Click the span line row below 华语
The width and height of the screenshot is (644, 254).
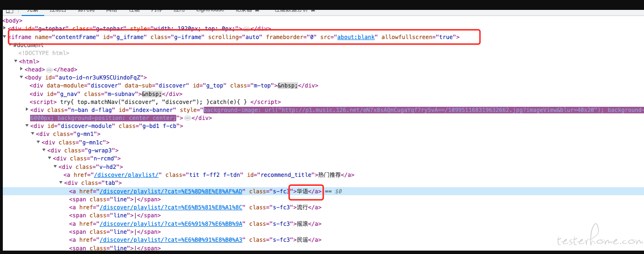click(115, 199)
